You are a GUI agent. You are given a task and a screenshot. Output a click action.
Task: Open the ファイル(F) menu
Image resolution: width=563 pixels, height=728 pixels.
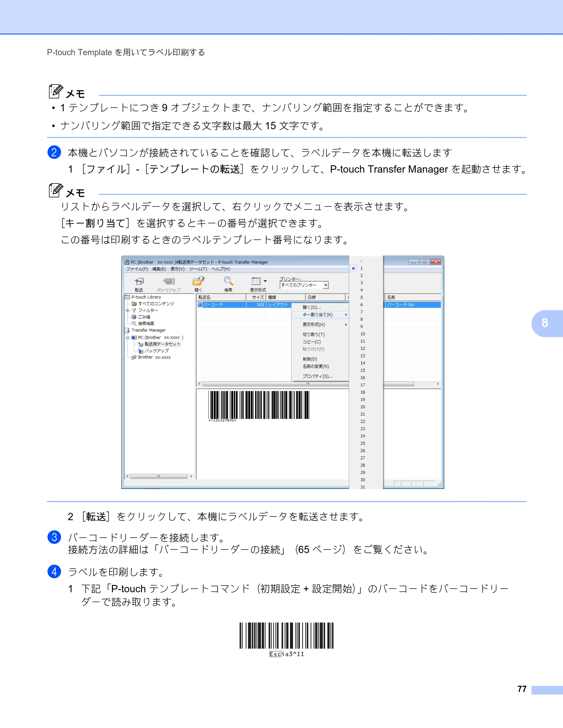point(137,269)
